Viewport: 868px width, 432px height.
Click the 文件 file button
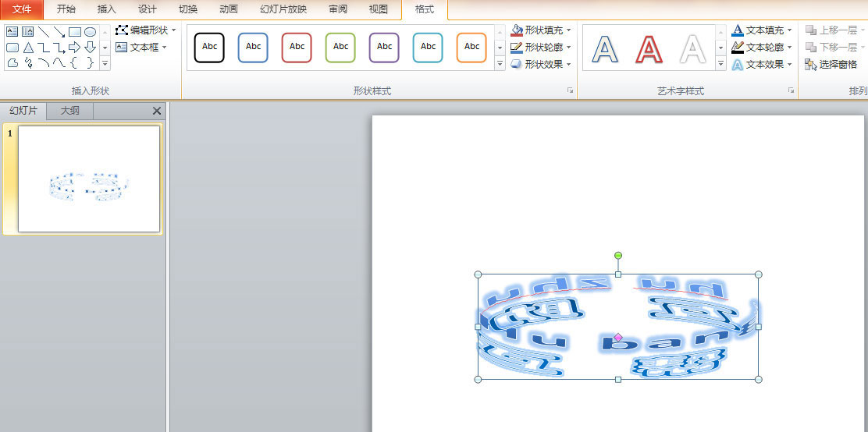click(22, 9)
